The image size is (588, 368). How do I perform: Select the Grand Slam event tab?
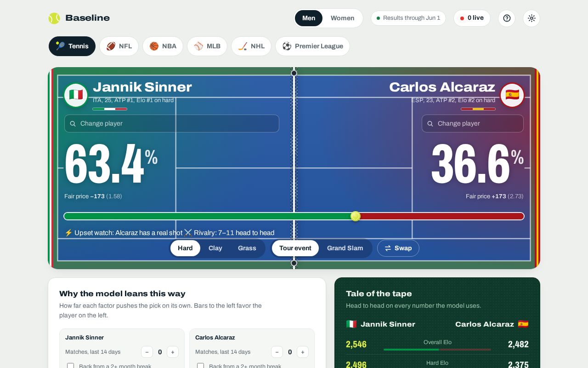tap(345, 248)
